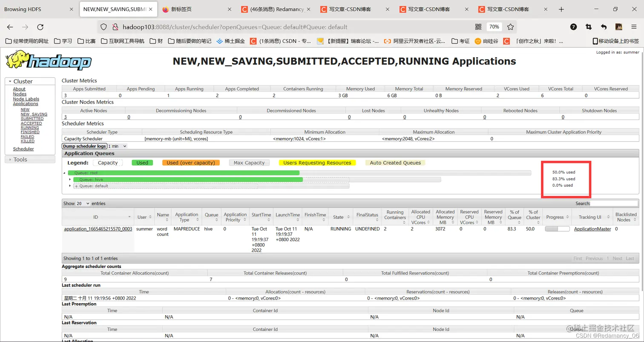Click the extension icon showing number 7

click(x=573, y=27)
